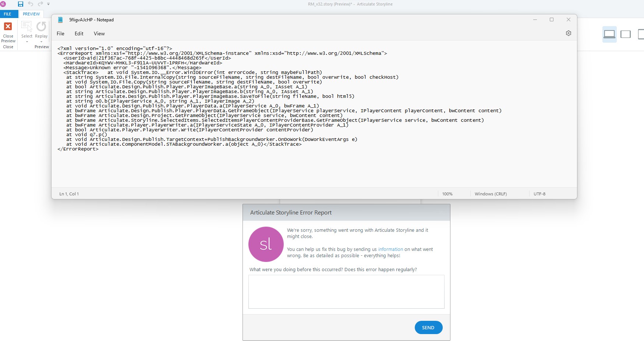Click the Undo arrow in Storyline's title bar
The width and height of the screenshot is (644, 351).
coord(31,4)
